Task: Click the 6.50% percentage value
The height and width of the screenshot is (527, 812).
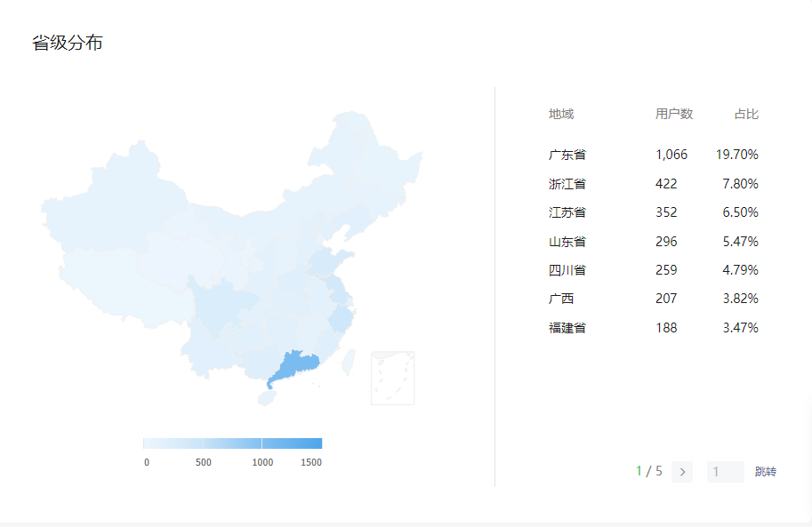Action: [741, 212]
